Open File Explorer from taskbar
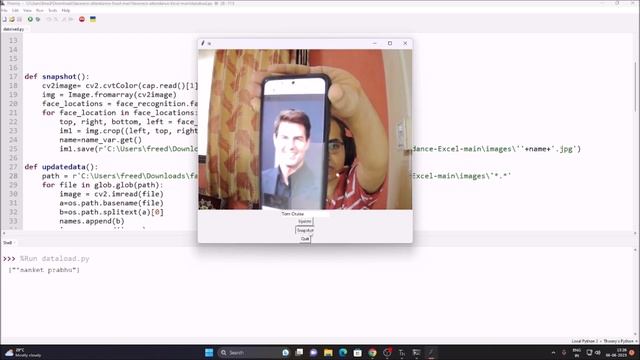The height and width of the screenshot is (360, 640). (328, 353)
